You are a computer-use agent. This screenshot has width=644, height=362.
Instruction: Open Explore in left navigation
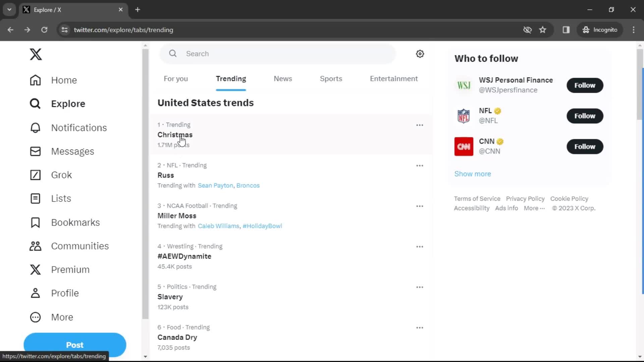pos(58,104)
